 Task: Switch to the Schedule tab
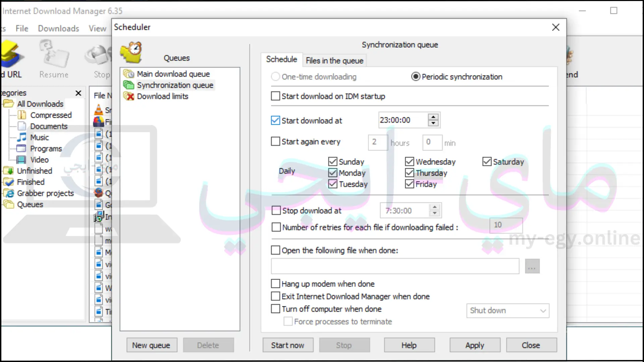point(282,59)
